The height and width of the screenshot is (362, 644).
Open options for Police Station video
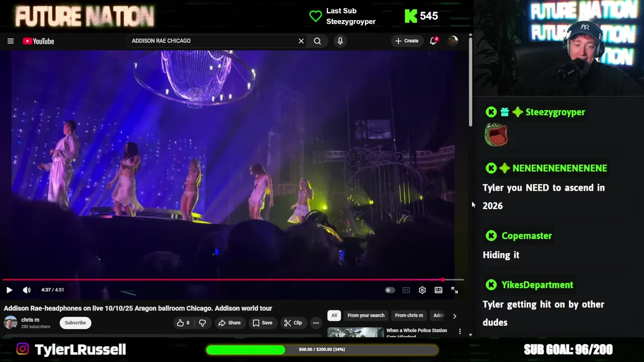click(459, 331)
